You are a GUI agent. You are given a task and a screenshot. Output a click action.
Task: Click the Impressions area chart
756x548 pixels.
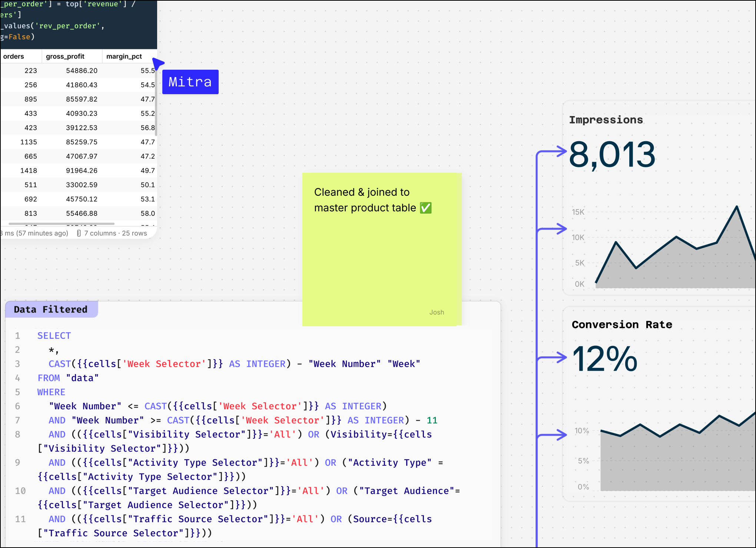click(675, 247)
